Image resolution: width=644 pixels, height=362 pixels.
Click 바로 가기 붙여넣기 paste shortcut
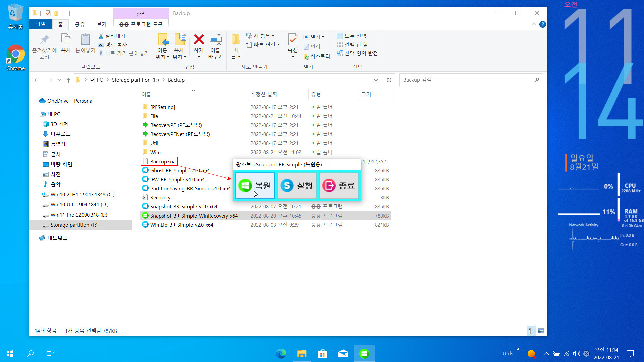click(x=123, y=53)
